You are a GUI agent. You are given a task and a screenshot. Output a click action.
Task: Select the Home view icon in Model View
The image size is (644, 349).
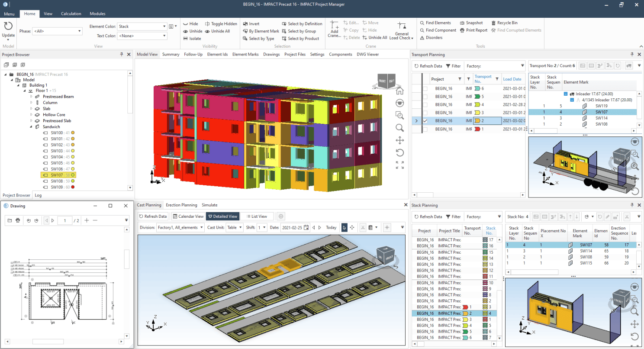coord(399,91)
